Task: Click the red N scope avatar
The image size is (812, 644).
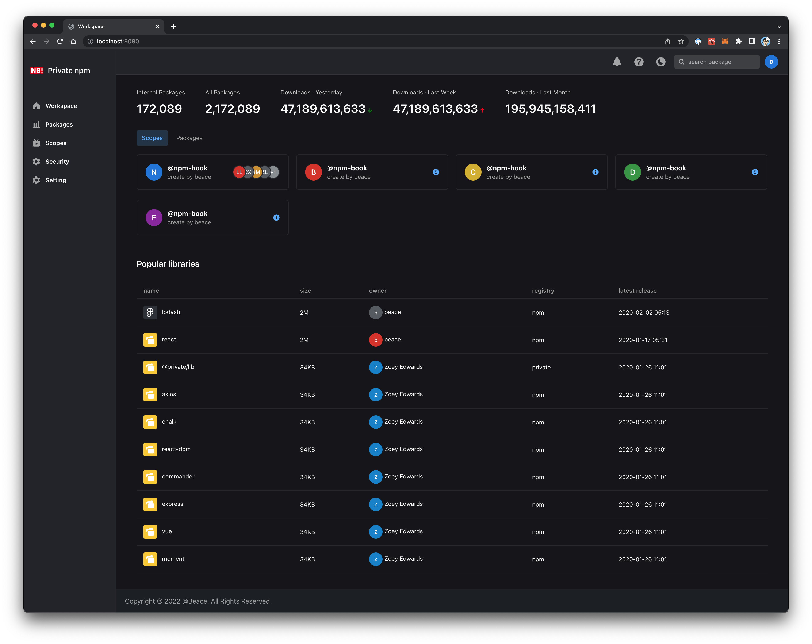Action: click(x=154, y=172)
